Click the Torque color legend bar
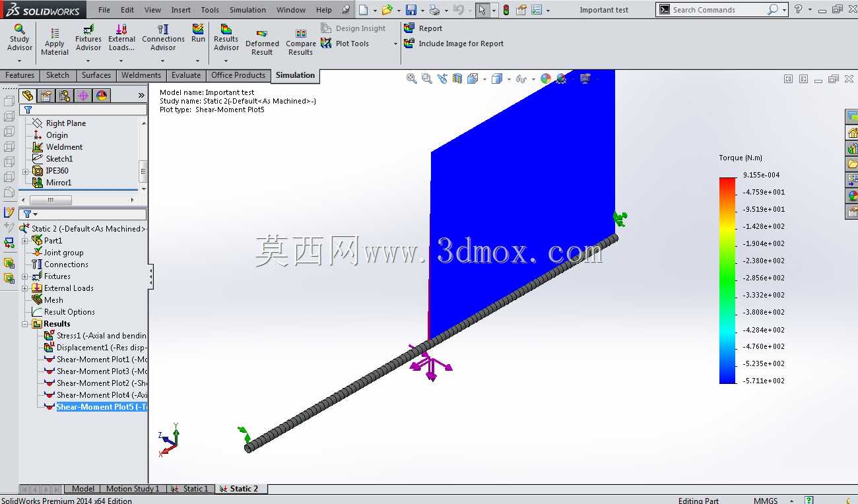 pyautogui.click(x=727, y=280)
